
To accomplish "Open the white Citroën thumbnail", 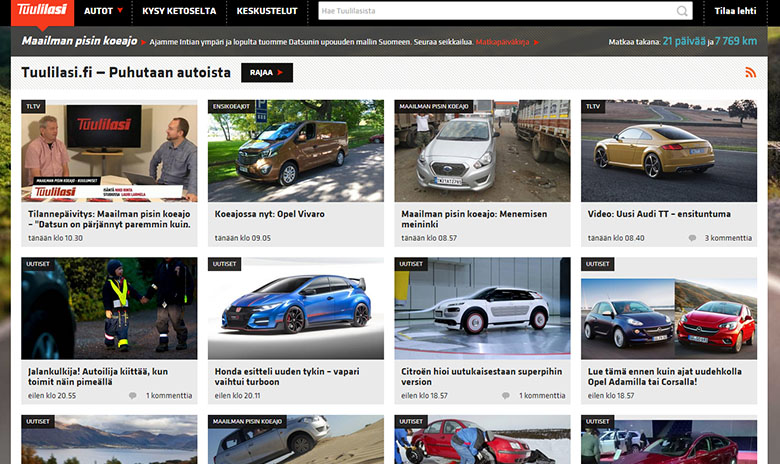I will coord(482,308).
